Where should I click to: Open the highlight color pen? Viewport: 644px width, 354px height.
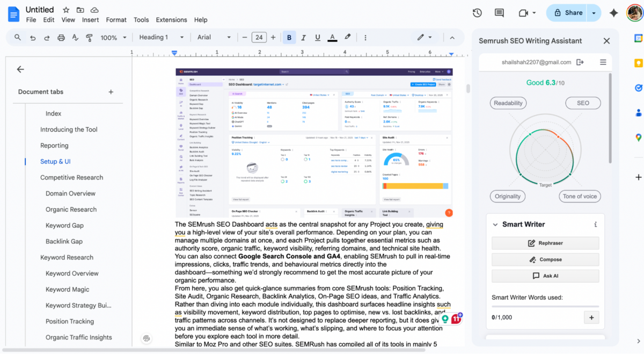click(347, 38)
